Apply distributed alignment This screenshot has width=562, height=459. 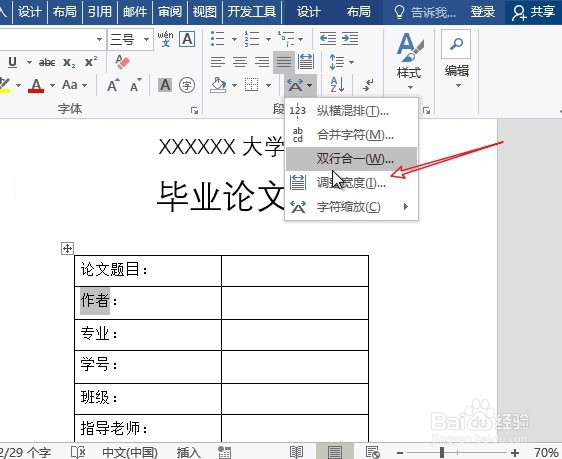click(x=305, y=62)
